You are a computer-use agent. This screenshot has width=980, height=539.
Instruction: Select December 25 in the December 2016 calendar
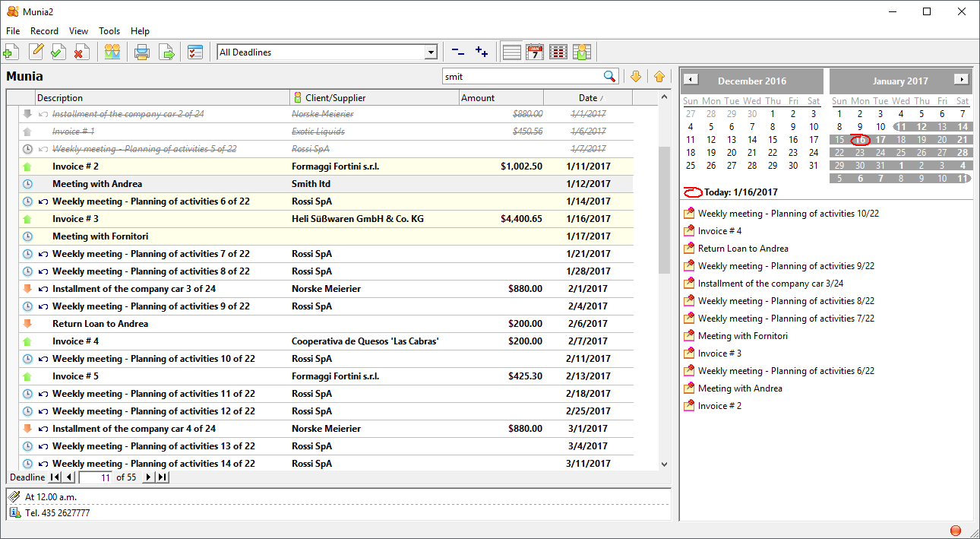point(690,166)
